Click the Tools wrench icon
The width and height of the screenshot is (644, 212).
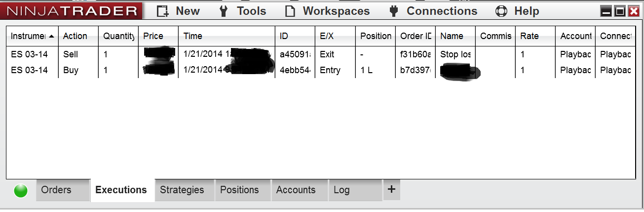(224, 11)
